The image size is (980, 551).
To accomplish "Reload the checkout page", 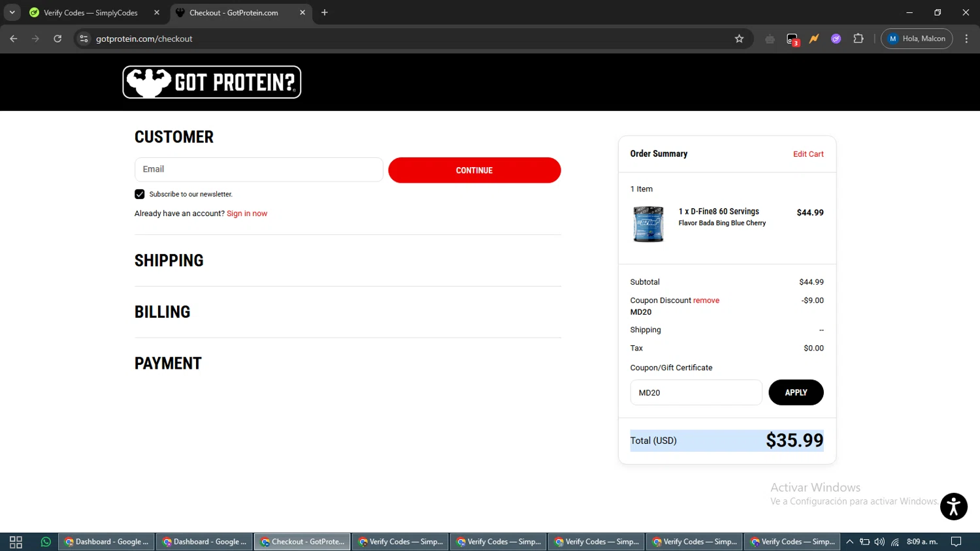I will point(57,39).
